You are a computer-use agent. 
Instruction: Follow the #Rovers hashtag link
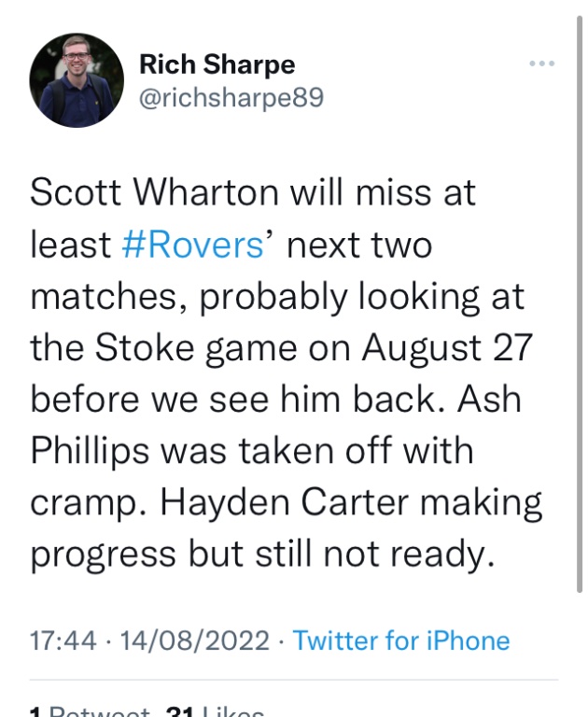tap(193, 245)
